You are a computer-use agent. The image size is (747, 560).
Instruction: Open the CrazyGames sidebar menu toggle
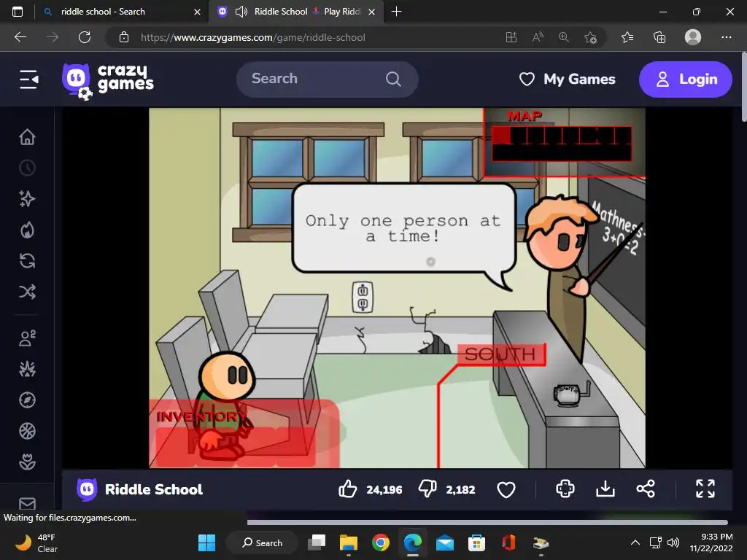pyautogui.click(x=28, y=79)
